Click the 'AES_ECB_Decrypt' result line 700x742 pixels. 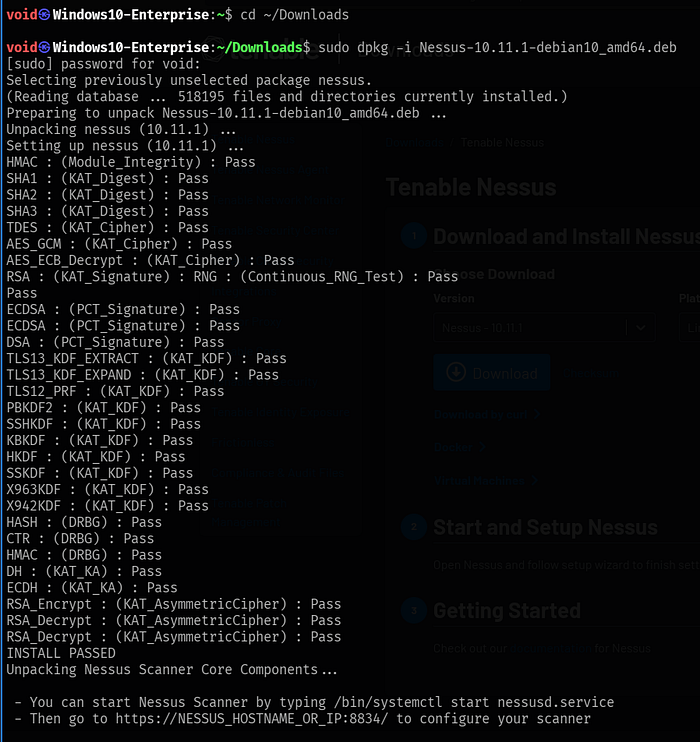(151, 260)
